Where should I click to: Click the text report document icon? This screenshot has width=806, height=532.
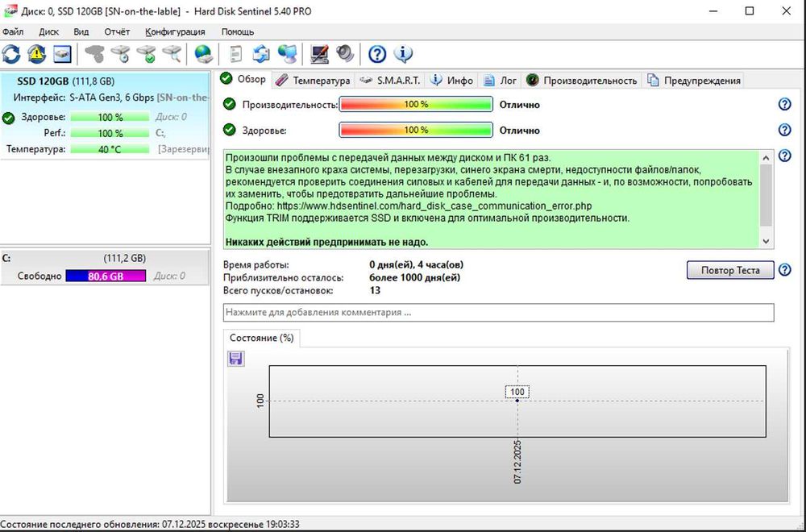[235, 53]
